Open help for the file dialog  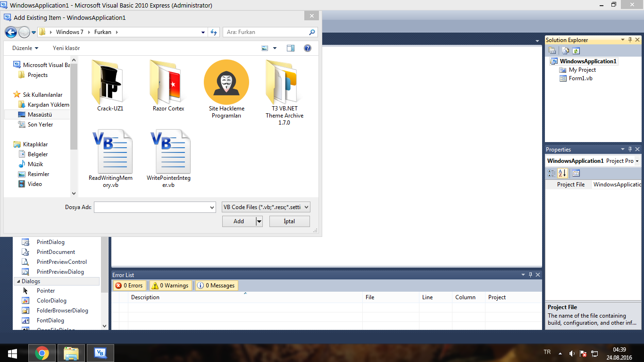(x=308, y=48)
